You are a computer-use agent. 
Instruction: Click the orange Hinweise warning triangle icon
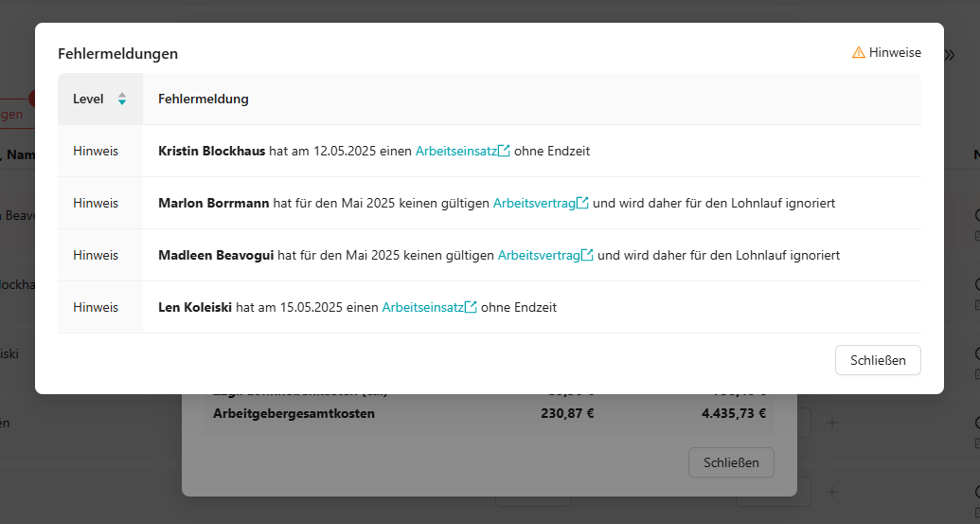[858, 53]
